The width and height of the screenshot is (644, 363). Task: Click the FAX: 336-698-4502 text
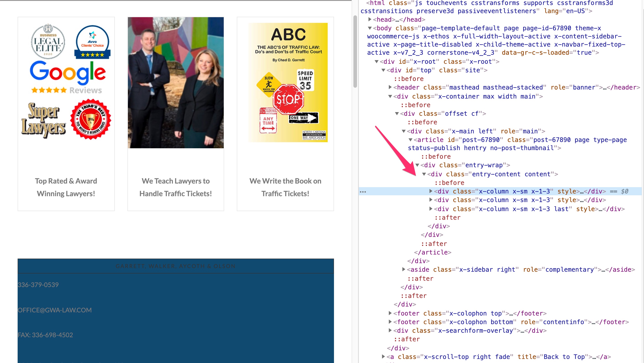45,335
